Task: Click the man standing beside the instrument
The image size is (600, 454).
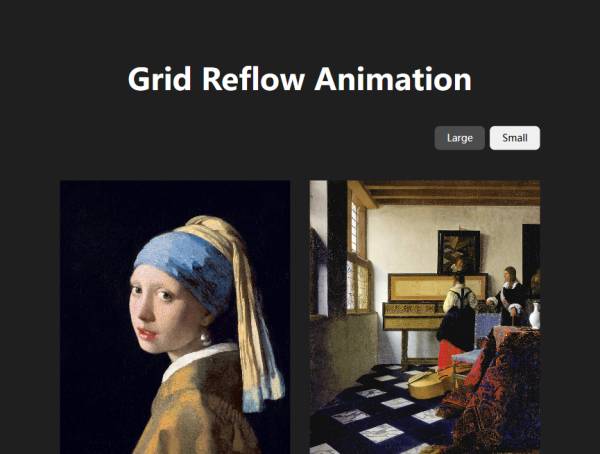Action: coord(509,297)
